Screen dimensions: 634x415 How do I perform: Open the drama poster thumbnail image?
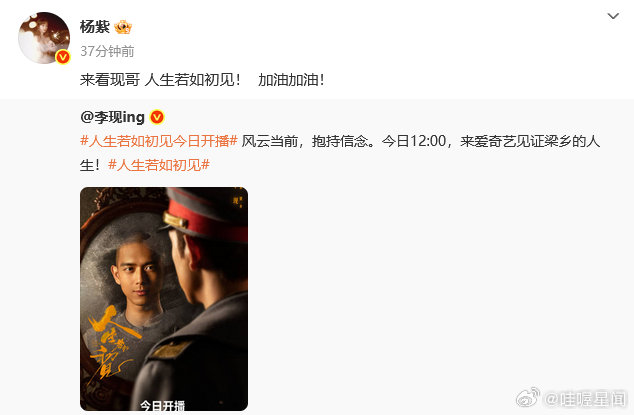164,299
